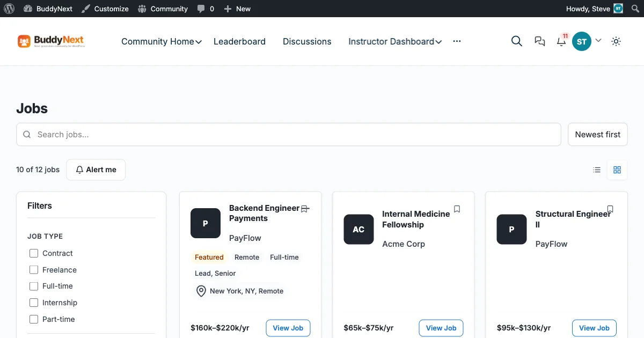Check the Internship job type filter

34,303
